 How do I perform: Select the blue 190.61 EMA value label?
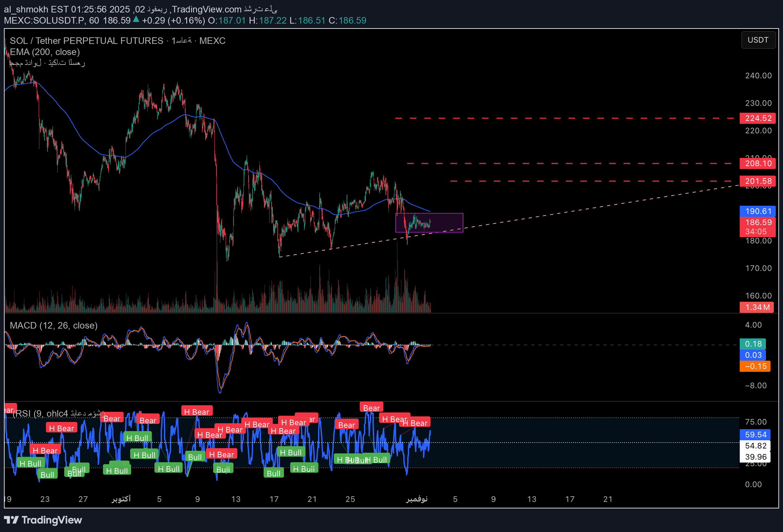[757, 211]
